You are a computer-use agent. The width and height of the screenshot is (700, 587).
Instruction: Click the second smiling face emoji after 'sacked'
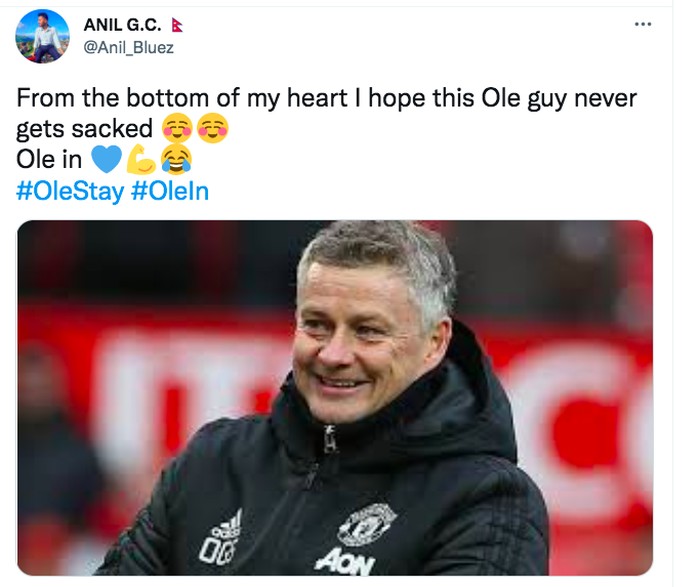pos(212,129)
